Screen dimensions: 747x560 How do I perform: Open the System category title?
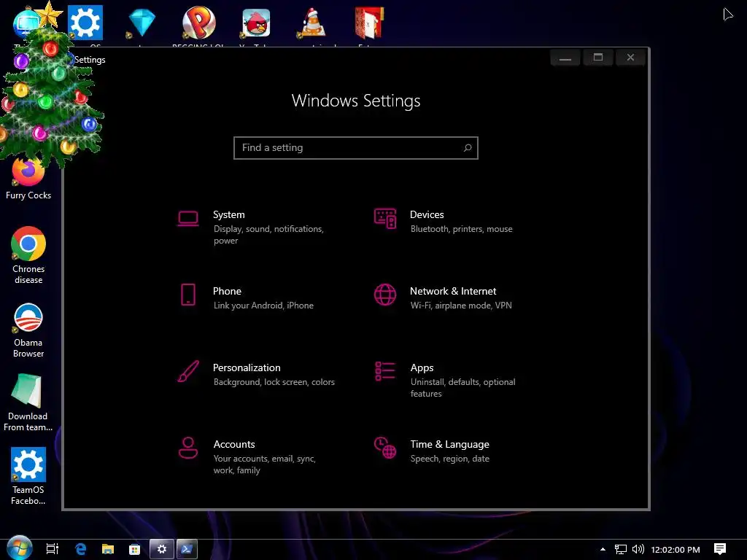coord(228,215)
